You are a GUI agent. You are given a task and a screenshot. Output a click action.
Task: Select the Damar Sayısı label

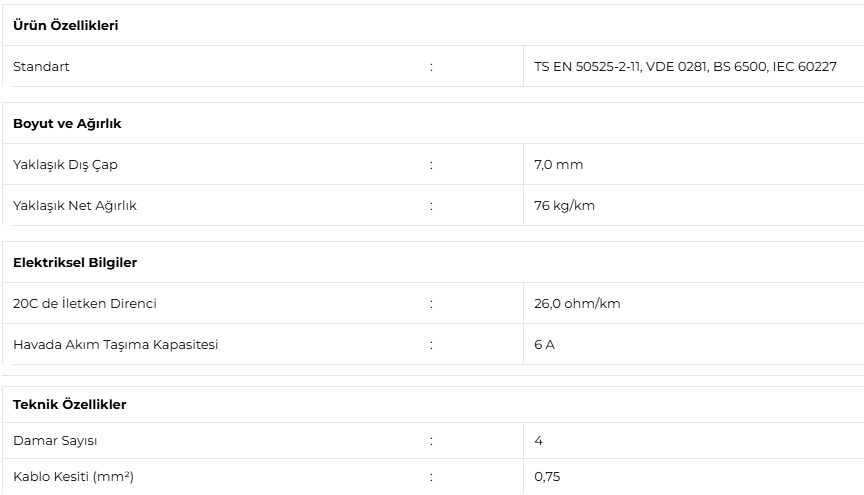(55, 441)
